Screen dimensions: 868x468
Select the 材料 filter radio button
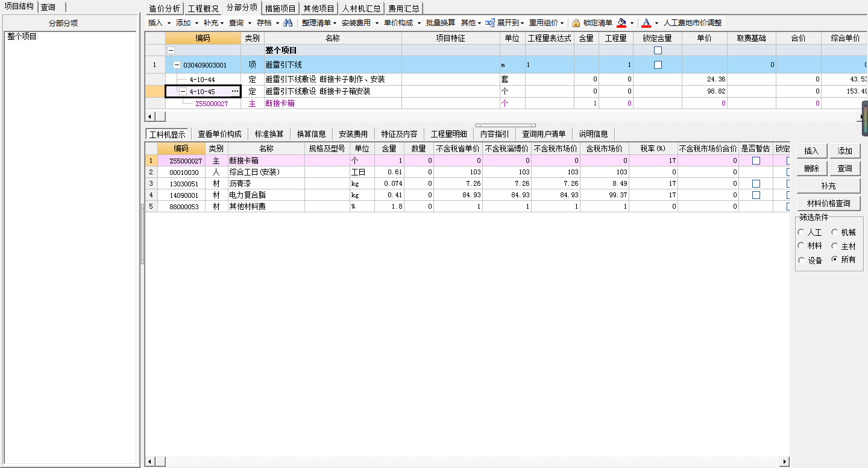click(x=801, y=246)
